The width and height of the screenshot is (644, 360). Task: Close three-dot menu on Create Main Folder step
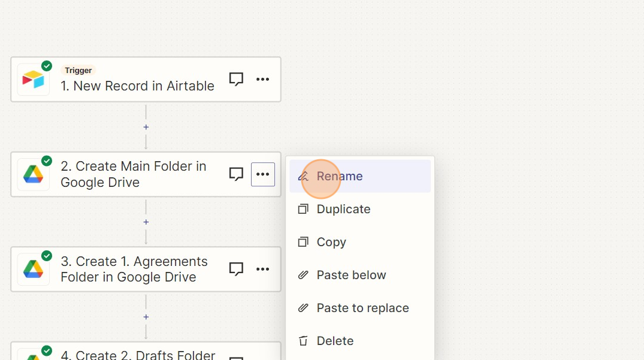pos(263,174)
